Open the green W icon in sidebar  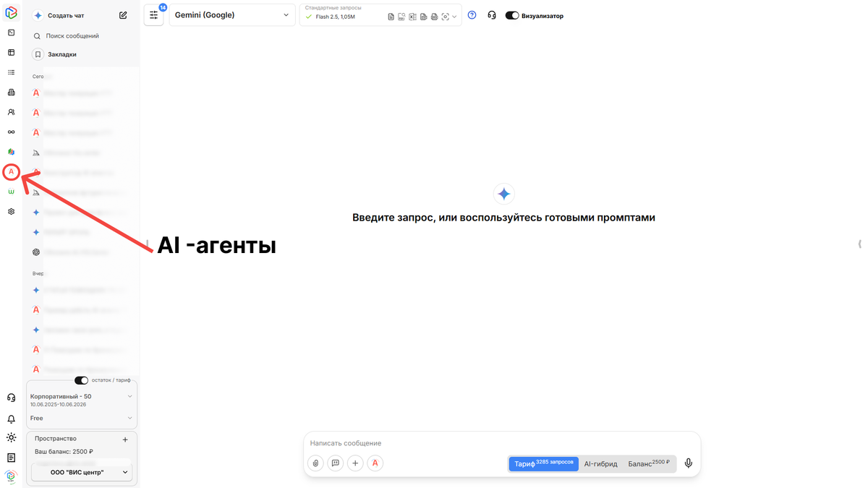pos(11,192)
